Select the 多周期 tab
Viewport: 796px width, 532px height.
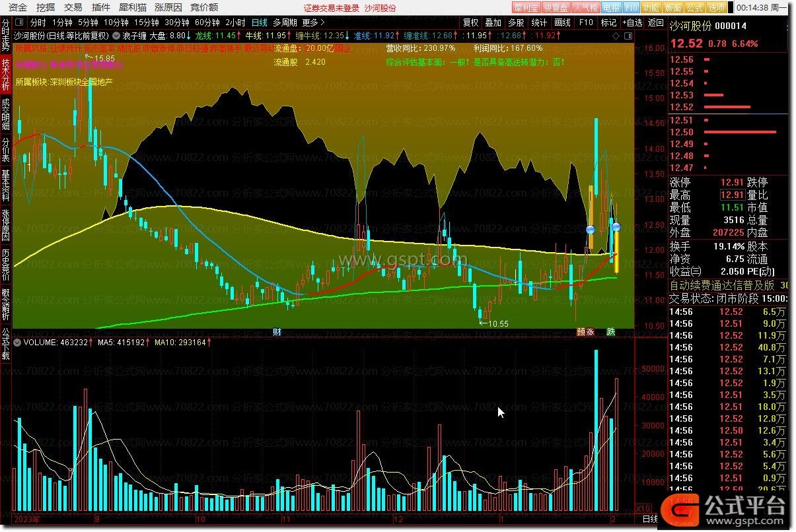[285, 22]
